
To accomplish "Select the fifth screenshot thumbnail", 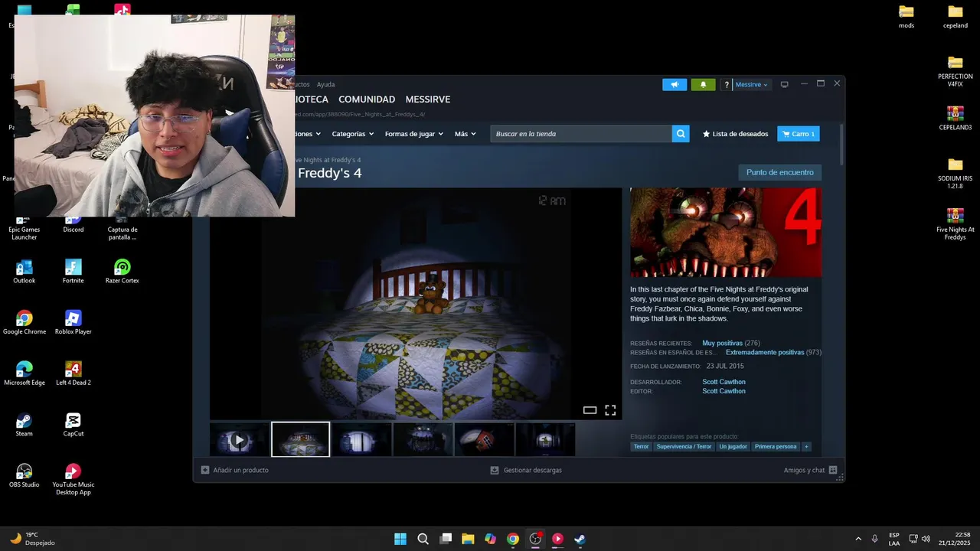I will pos(484,439).
